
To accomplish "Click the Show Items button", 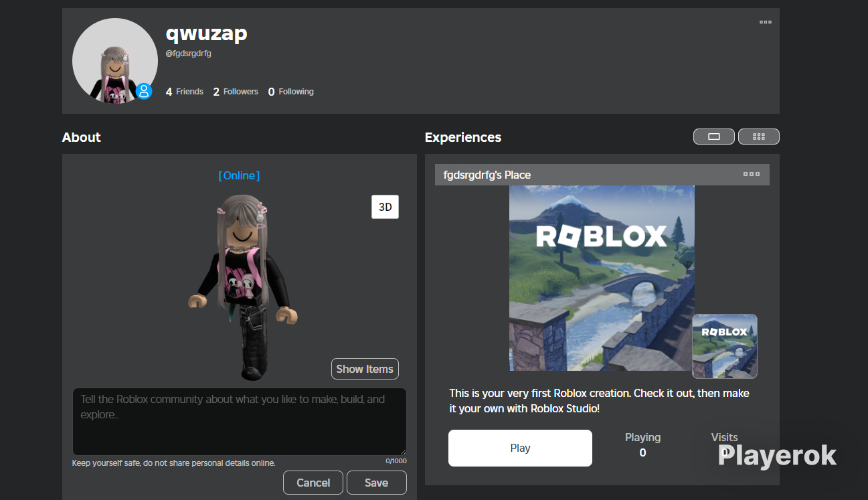I will (365, 369).
